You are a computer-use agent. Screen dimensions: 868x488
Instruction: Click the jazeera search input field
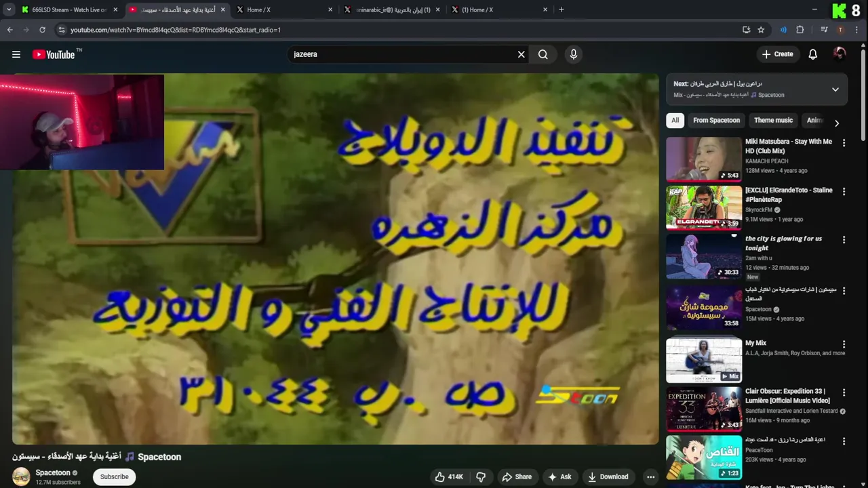click(x=402, y=54)
